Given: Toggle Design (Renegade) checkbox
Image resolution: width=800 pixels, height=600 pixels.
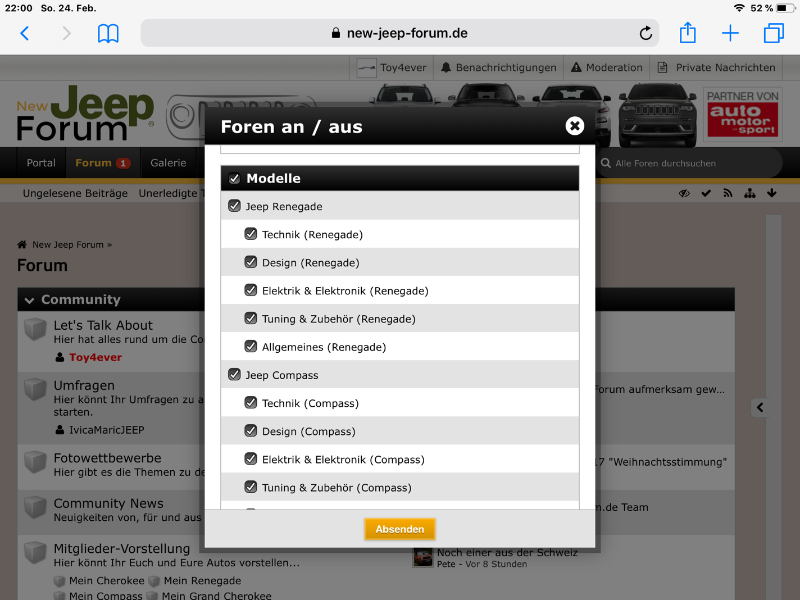Looking at the screenshot, I should [251, 262].
